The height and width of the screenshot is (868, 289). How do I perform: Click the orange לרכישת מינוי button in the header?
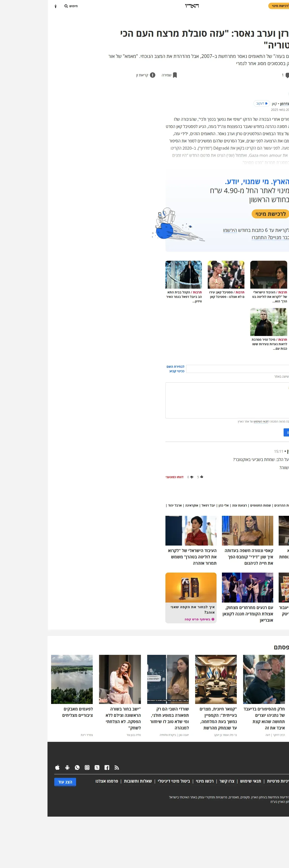point(279,6)
